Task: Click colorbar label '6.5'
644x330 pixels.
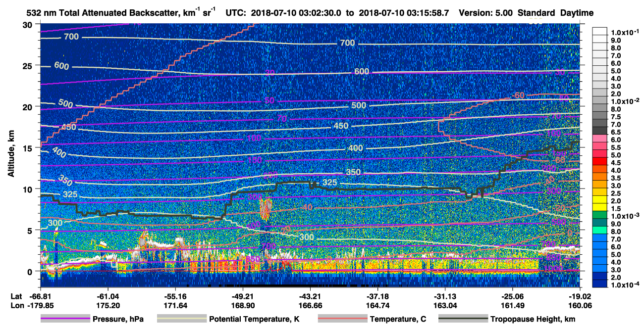Action: tap(616, 133)
